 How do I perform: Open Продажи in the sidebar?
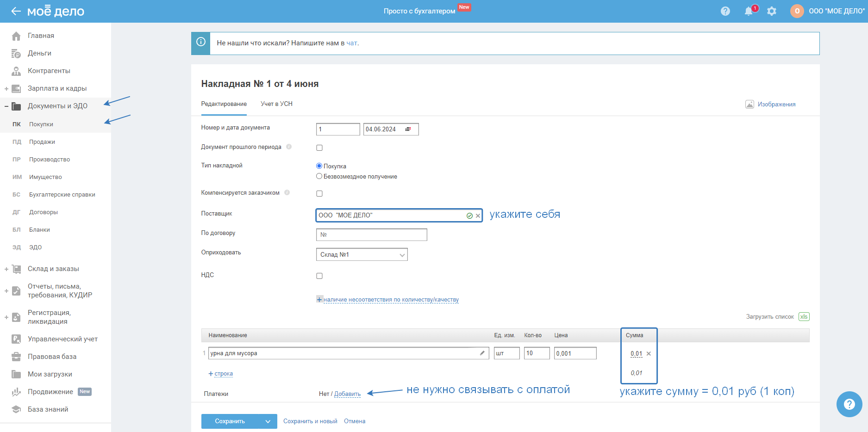(x=42, y=142)
